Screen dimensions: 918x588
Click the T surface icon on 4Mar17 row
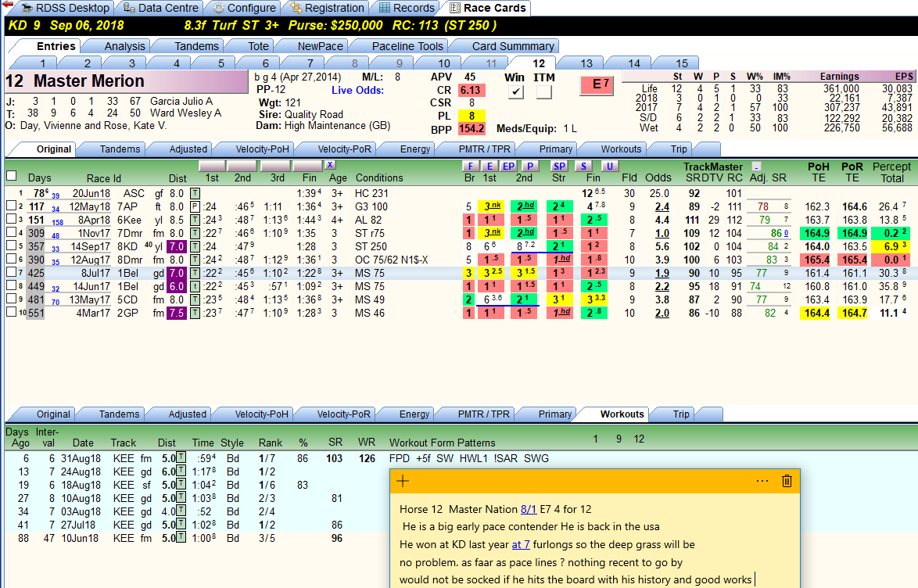tap(195, 313)
